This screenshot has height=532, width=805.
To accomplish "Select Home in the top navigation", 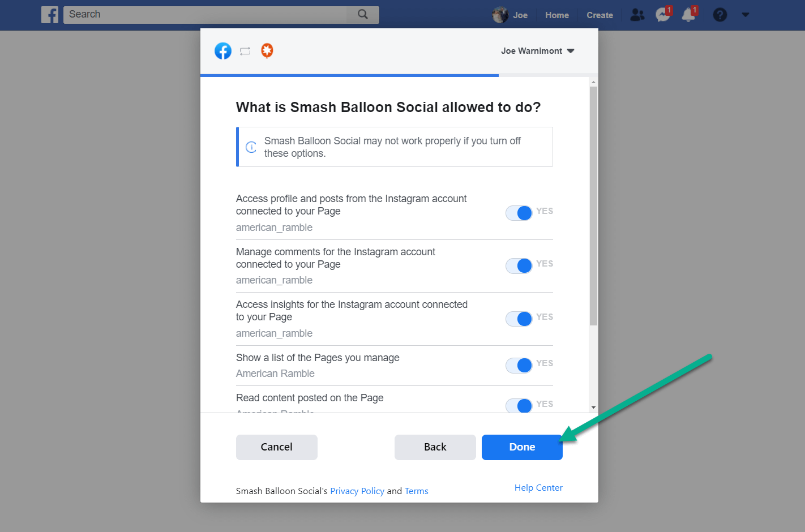I will pyautogui.click(x=556, y=15).
